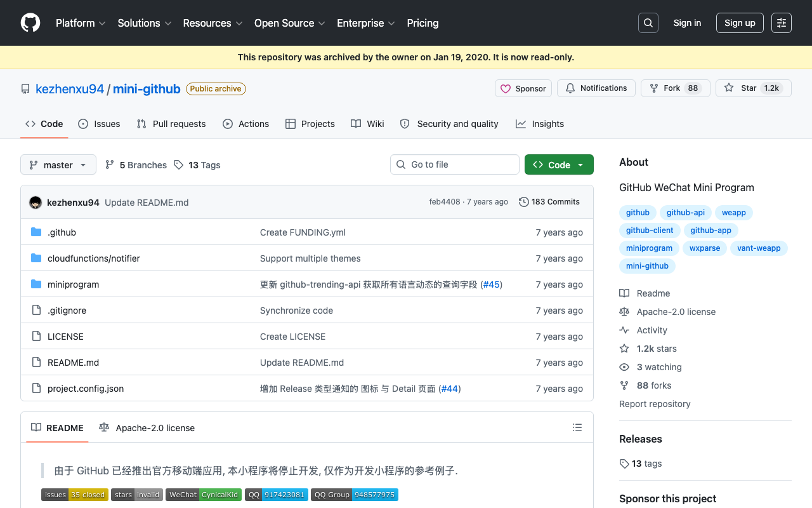Image resolution: width=812 pixels, height=508 pixels.
Task: Open the master branch dropdown
Action: [58, 164]
